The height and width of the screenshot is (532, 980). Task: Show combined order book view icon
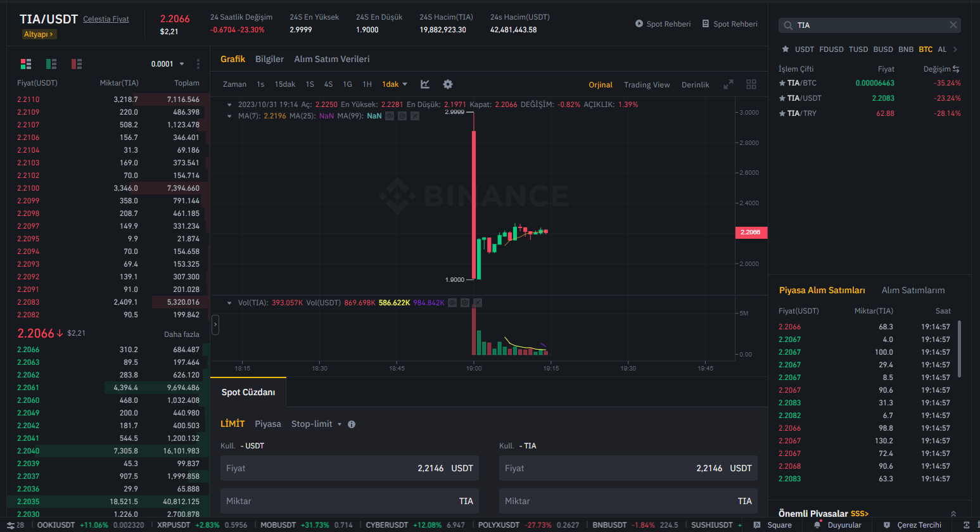(26, 64)
